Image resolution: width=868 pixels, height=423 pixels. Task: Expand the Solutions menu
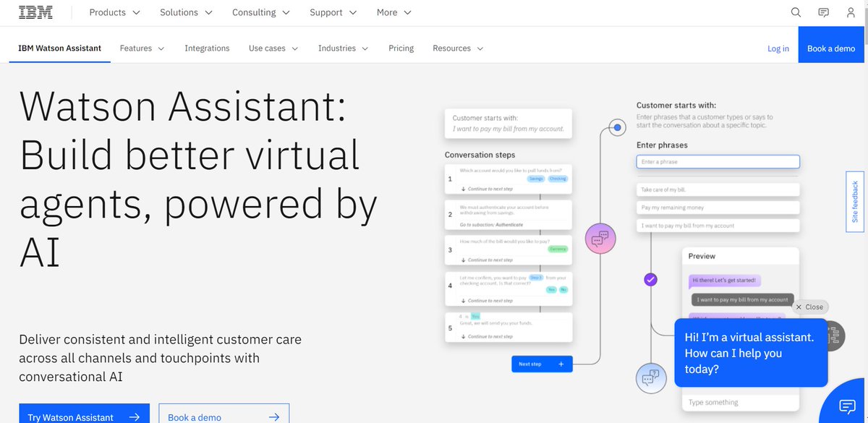[186, 12]
